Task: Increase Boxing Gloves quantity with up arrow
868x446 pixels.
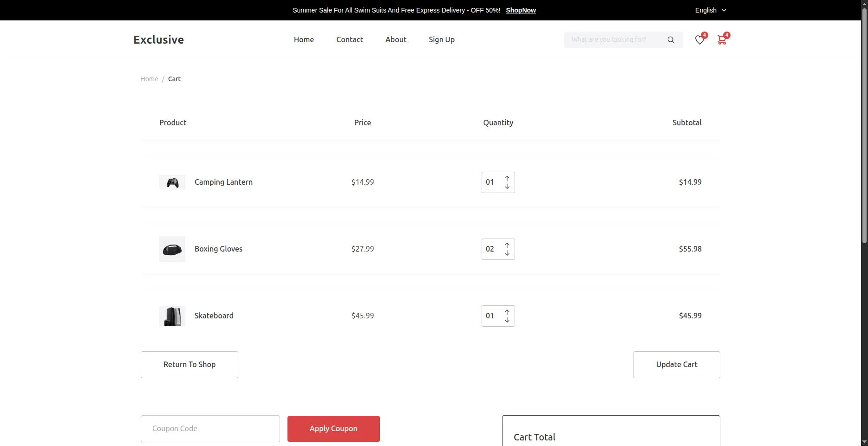Action: [507, 246]
